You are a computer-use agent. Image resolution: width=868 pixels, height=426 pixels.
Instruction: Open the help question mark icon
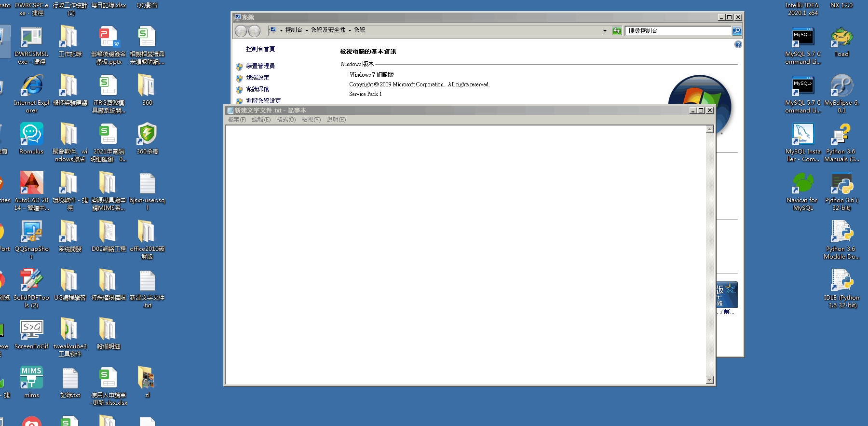[738, 44]
